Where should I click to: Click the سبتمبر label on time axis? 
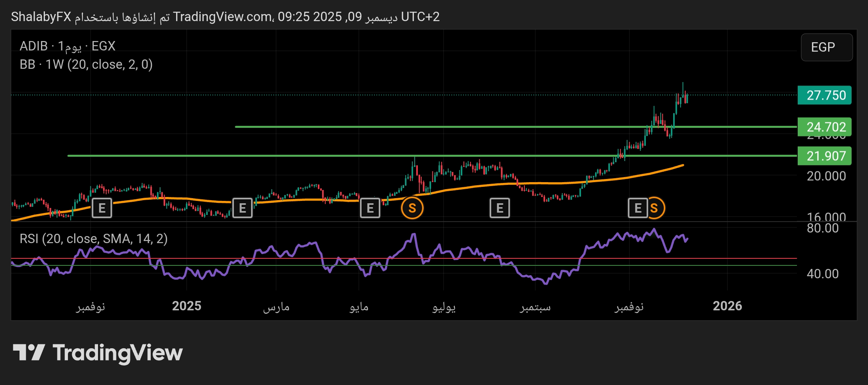[535, 306]
